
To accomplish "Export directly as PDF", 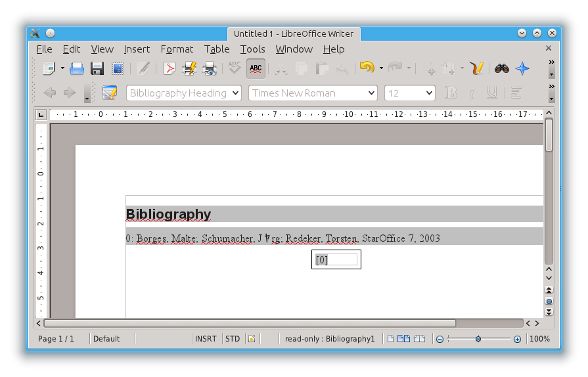I will (x=170, y=68).
